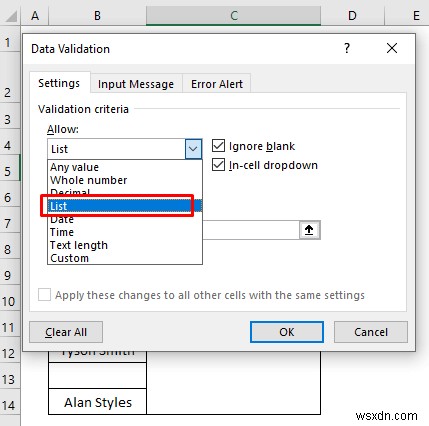
Task: Pick the highlighted List option
Action: coord(125,206)
